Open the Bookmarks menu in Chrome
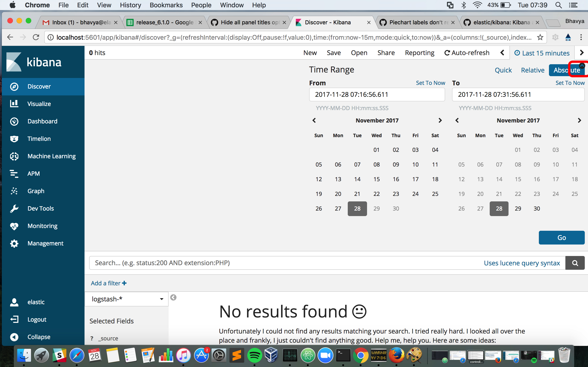The height and width of the screenshot is (367, 588). tap(166, 5)
